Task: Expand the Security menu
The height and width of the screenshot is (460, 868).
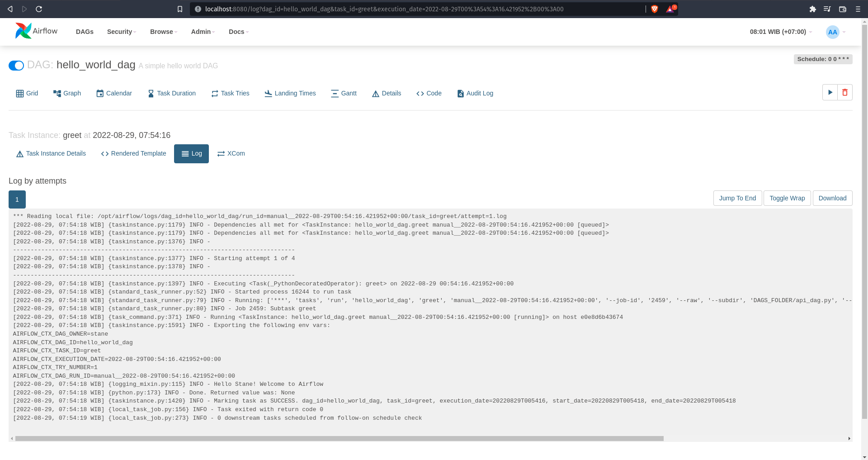Action: [x=122, y=32]
